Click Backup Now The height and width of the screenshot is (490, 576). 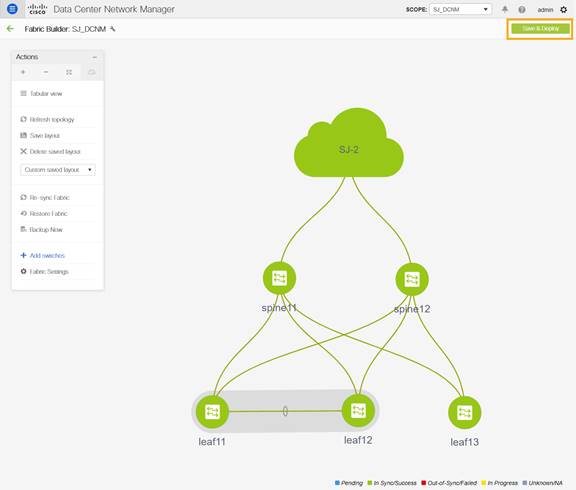[41, 230]
